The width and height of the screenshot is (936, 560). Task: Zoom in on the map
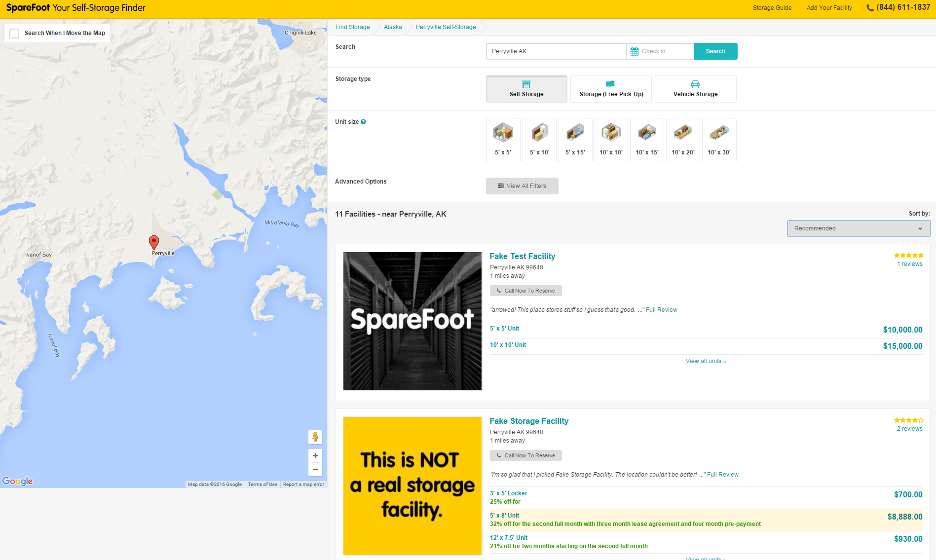(x=315, y=455)
